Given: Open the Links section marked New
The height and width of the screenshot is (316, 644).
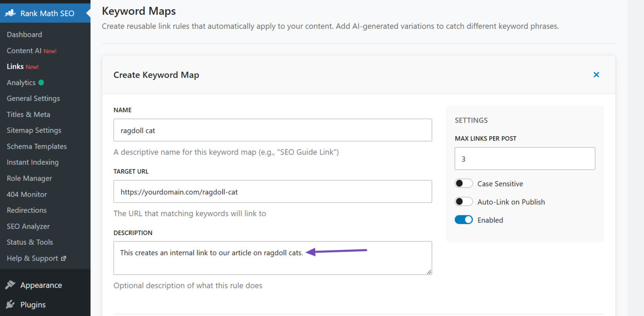Looking at the screenshot, I should click(x=16, y=66).
